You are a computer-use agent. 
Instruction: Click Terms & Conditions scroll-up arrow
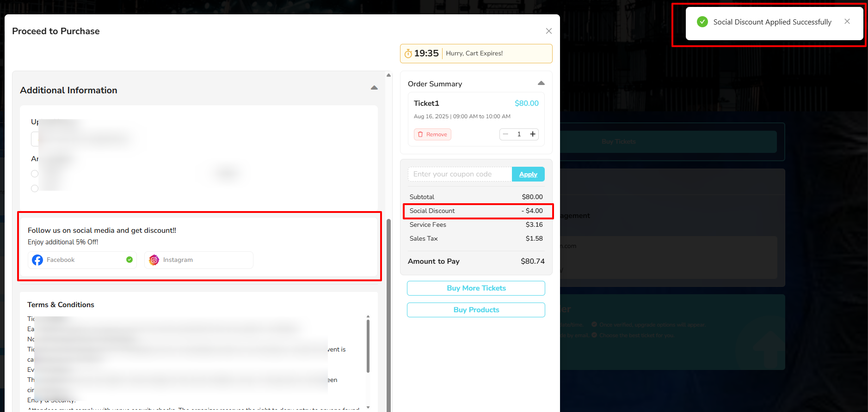[368, 316]
